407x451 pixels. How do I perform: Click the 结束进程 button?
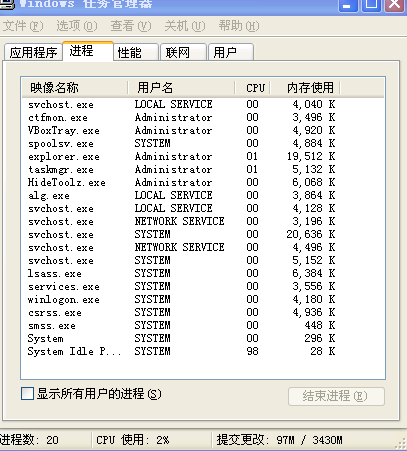[336, 396]
